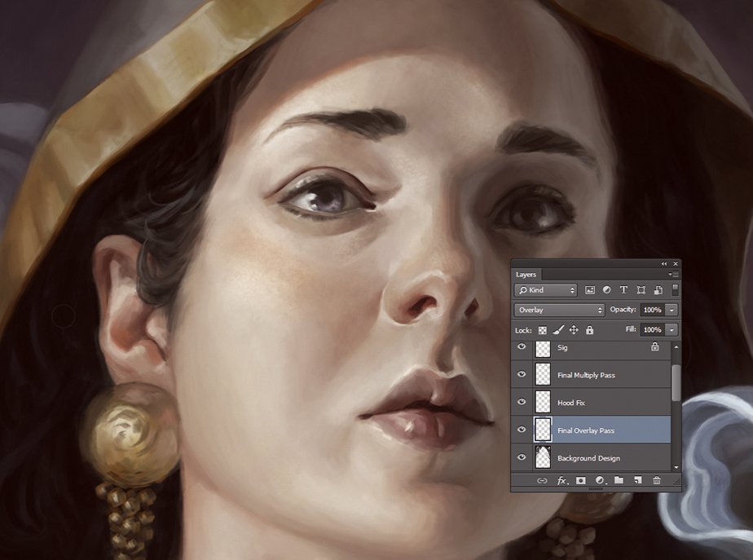The image size is (753, 560).
Task: Select the Hood Fix layer name
Action: pyautogui.click(x=571, y=403)
